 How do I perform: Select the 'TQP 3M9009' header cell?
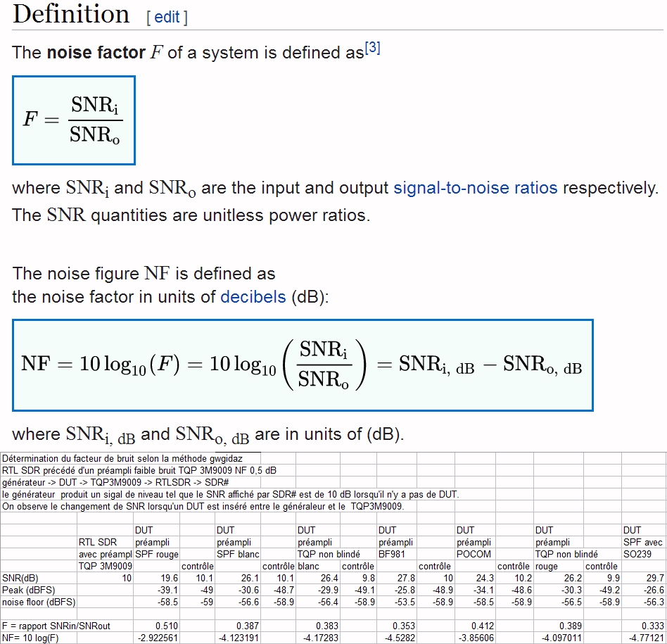point(105,566)
